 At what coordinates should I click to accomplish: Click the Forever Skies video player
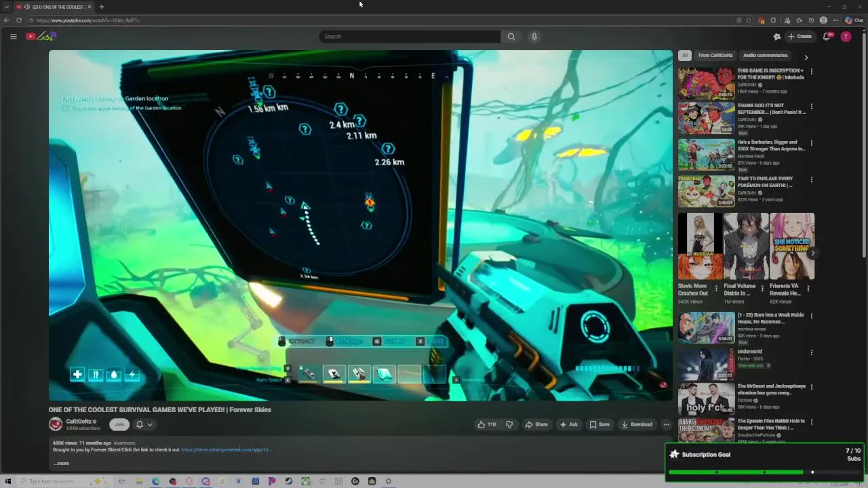pos(360,225)
